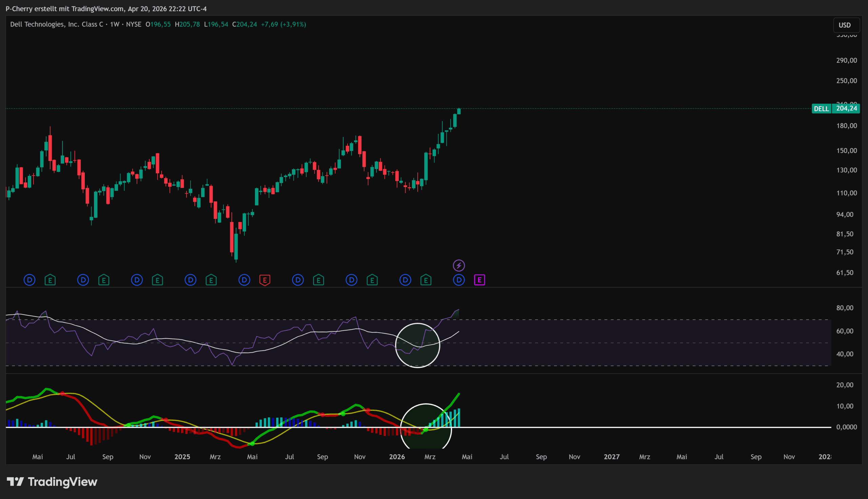Image resolution: width=868 pixels, height=499 pixels.
Task: Click the dividend D marker below the lightning icon
Action: point(458,280)
